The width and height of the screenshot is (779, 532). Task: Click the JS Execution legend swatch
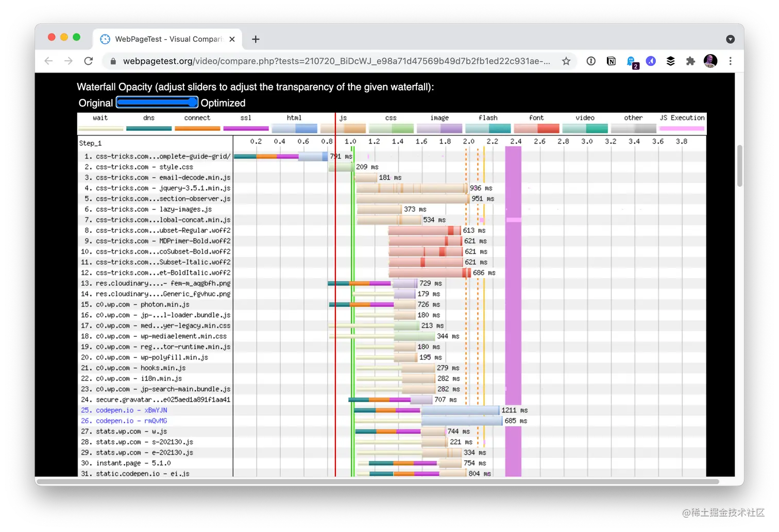pyautogui.click(x=682, y=128)
